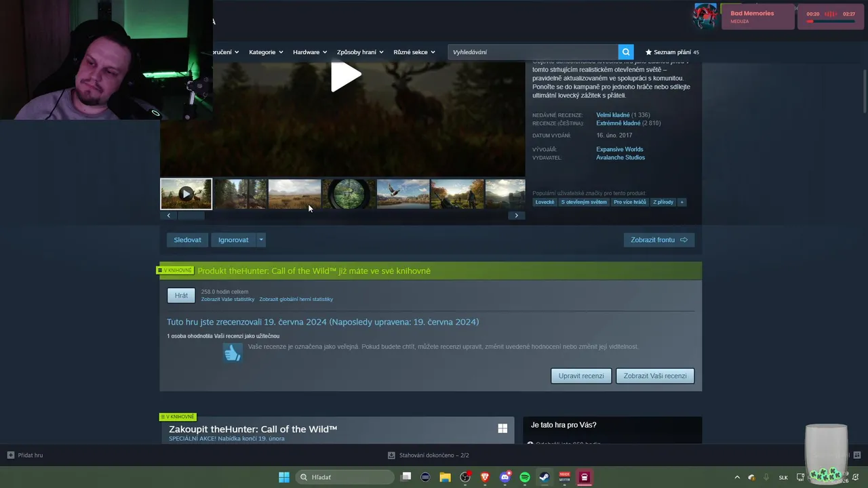The width and height of the screenshot is (868, 488).
Task: Click Upravit recenzi button
Action: pos(581,375)
